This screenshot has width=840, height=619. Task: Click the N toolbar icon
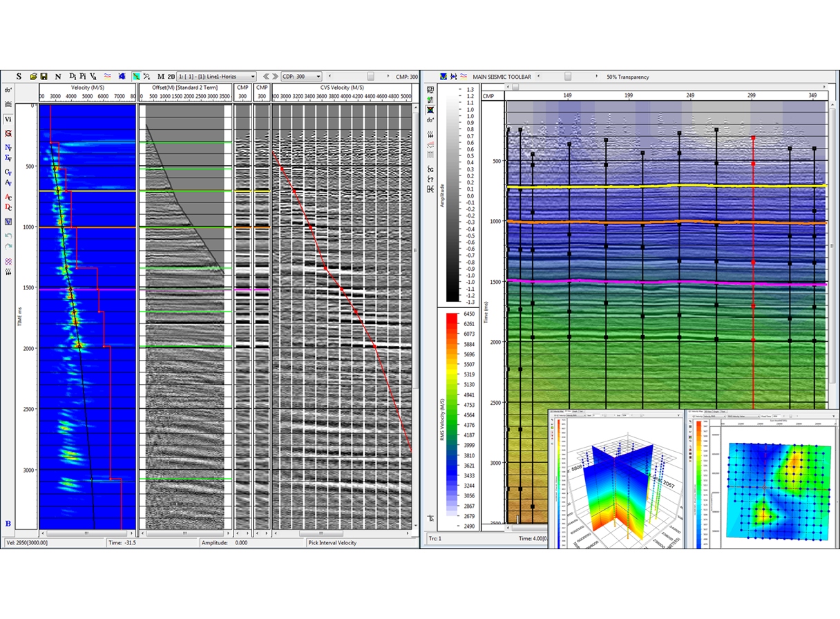coord(58,76)
